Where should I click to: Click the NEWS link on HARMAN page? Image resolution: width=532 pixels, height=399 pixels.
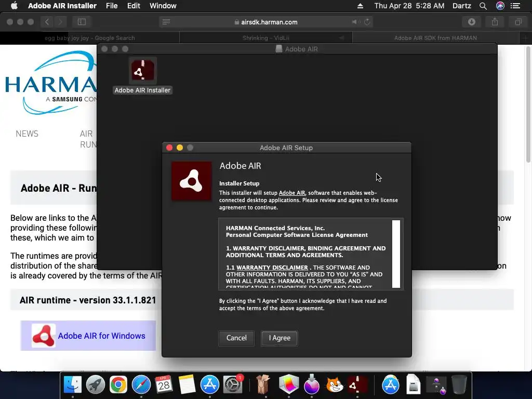coord(27,134)
